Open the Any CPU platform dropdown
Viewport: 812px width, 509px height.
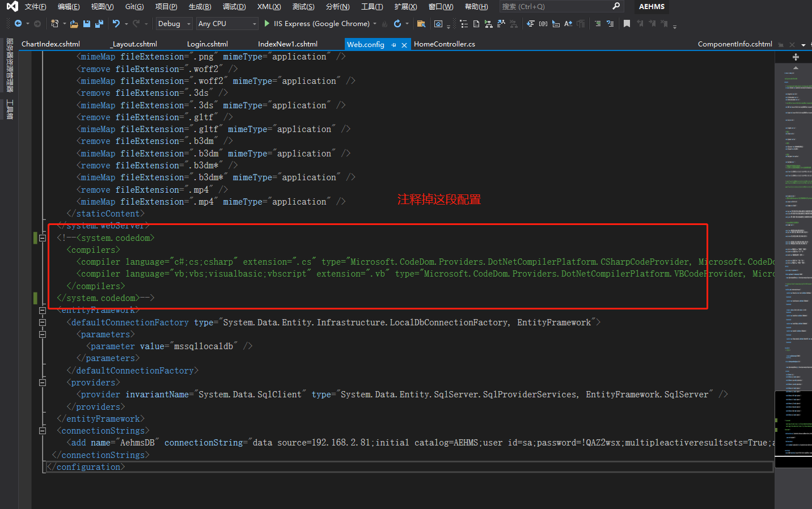[x=227, y=24]
